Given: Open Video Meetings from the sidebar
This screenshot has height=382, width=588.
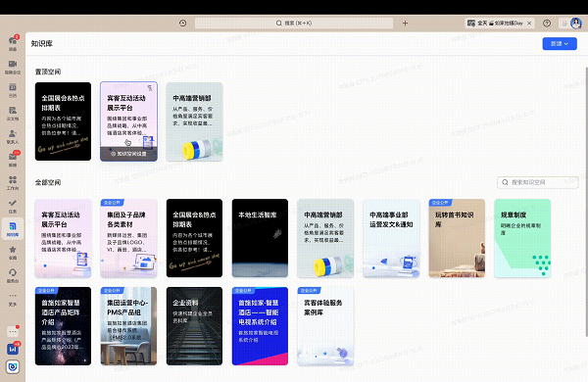Looking at the screenshot, I should (x=13, y=67).
